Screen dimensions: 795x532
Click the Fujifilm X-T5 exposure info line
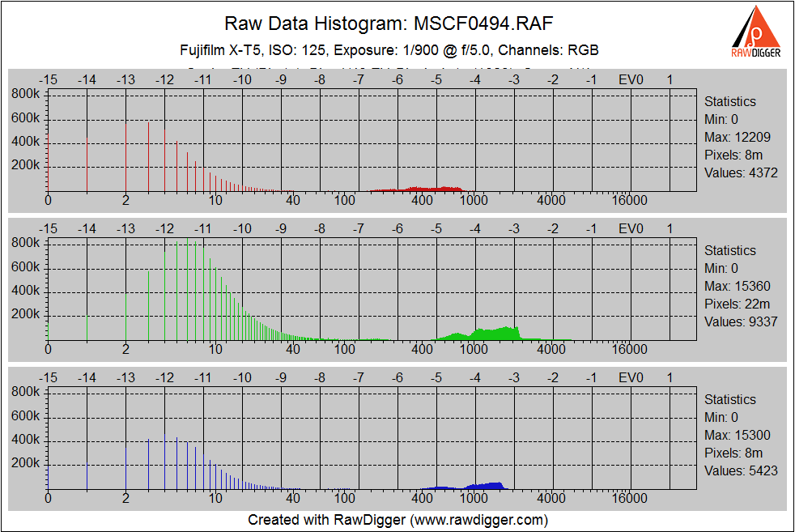389,50
